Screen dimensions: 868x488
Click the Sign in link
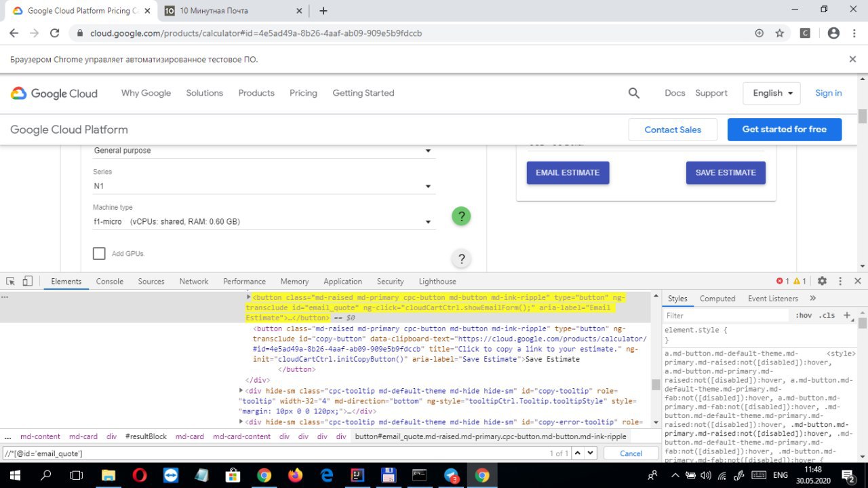coord(829,93)
